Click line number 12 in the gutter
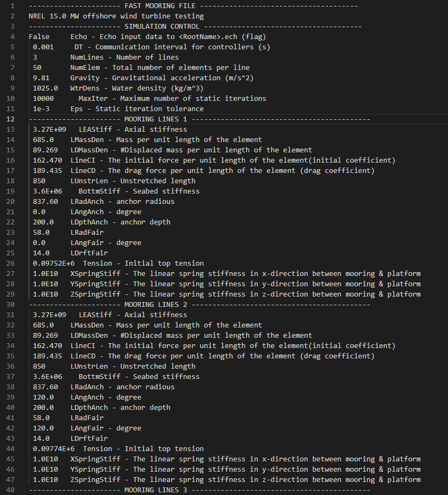 click(11, 119)
